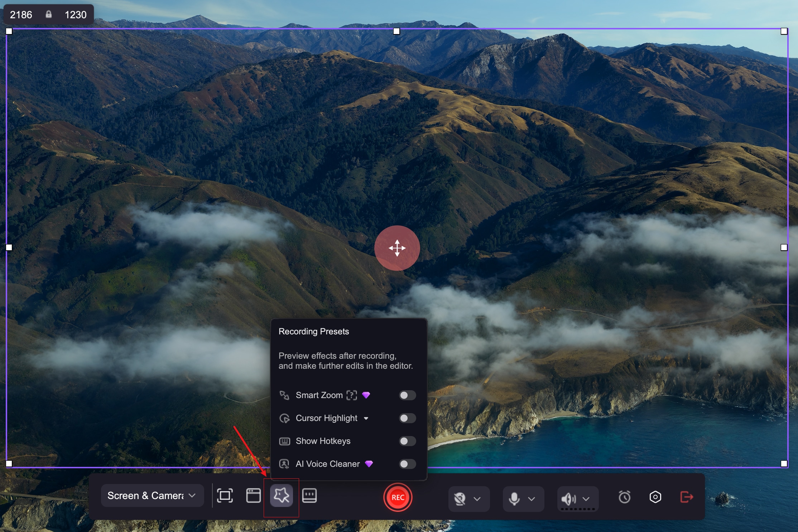Screen dimensions: 798x532
Task: Click the Smart Zoom help question icon
Action: (352, 395)
